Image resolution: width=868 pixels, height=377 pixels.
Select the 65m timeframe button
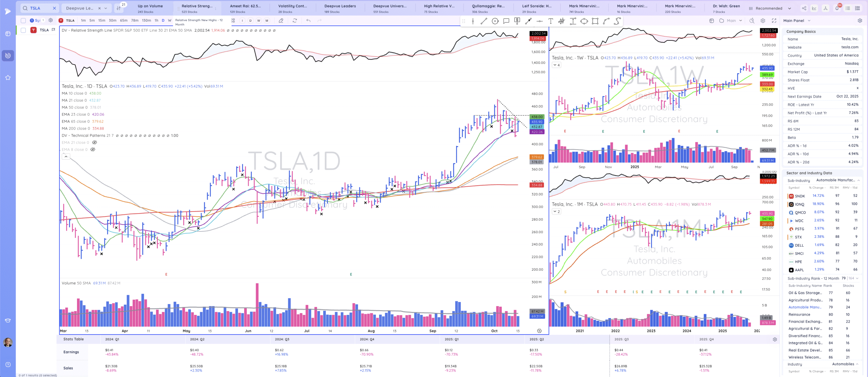click(x=123, y=20)
